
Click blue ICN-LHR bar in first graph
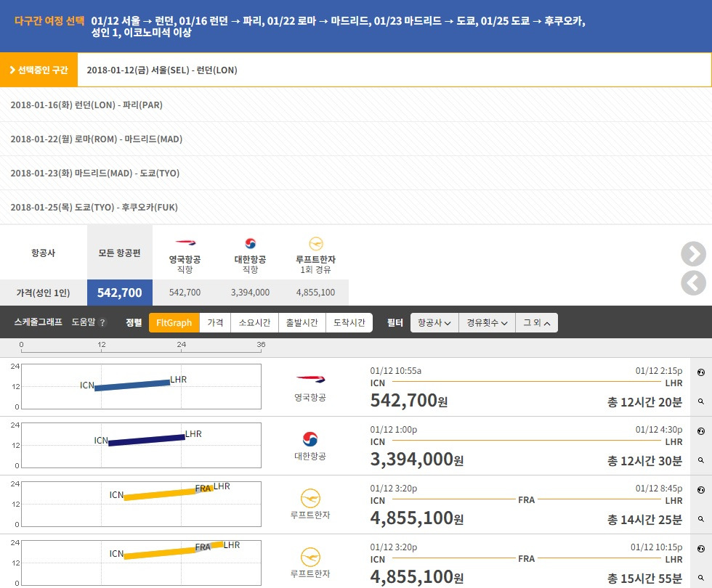coord(132,385)
